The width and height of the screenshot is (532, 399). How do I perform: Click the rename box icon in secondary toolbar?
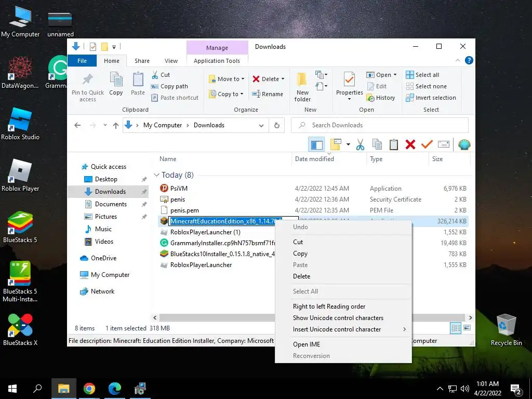coord(444,144)
